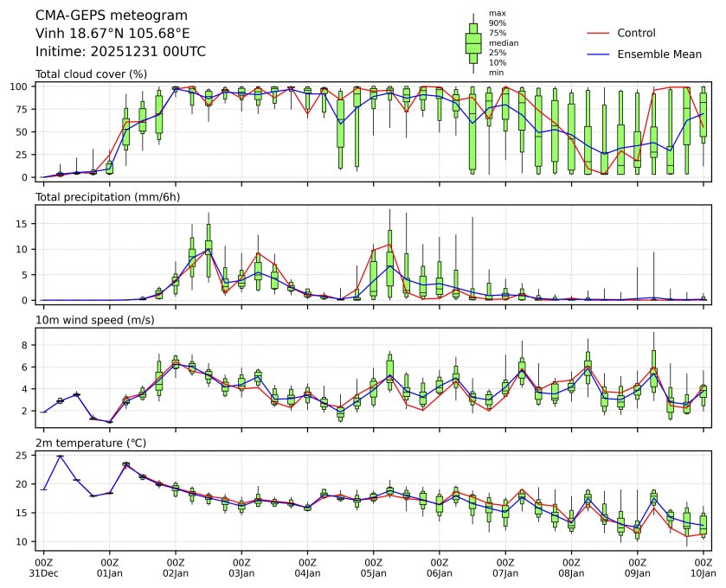Click the 00Z 02Jan time axis label
726x588 pixels.
176,567
